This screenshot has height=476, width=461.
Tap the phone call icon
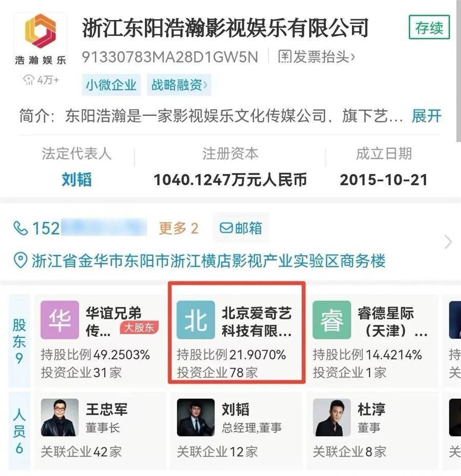pos(20,229)
